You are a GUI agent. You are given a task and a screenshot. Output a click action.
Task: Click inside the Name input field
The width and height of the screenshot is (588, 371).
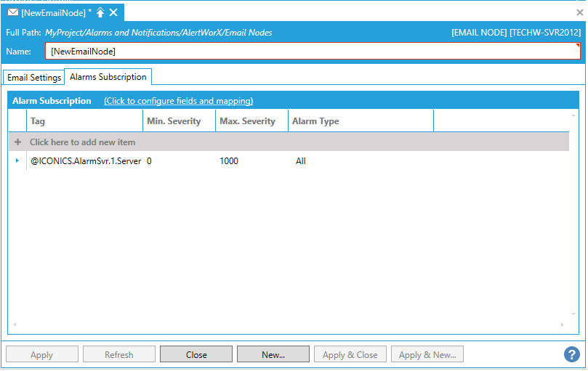(313, 51)
